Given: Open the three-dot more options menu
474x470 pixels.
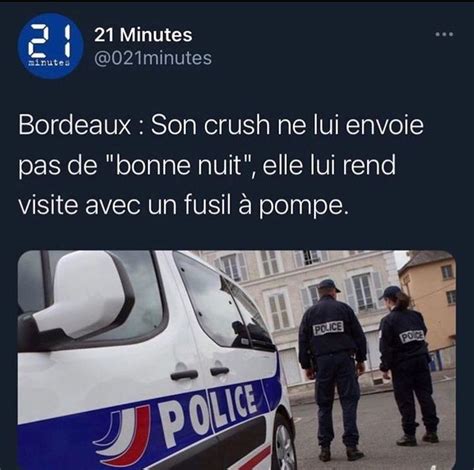Looking at the screenshot, I should pos(444,34).
